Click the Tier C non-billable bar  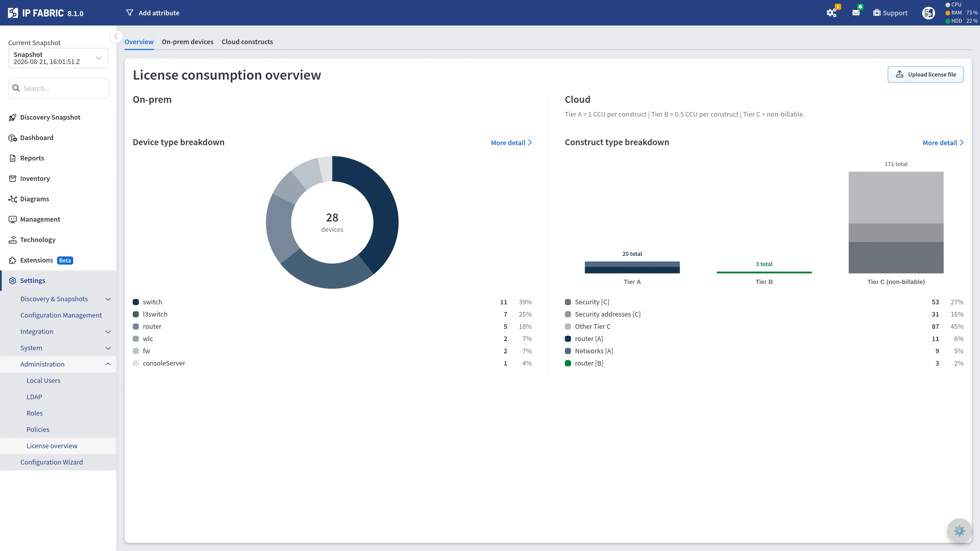(x=896, y=222)
